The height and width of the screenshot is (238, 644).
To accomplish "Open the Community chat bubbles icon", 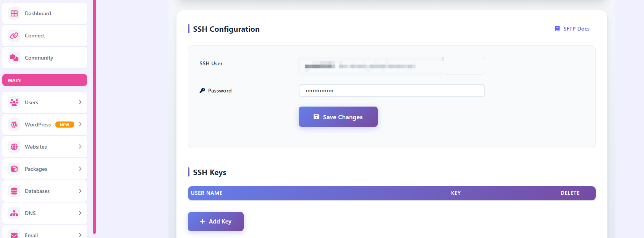I will pos(14,58).
